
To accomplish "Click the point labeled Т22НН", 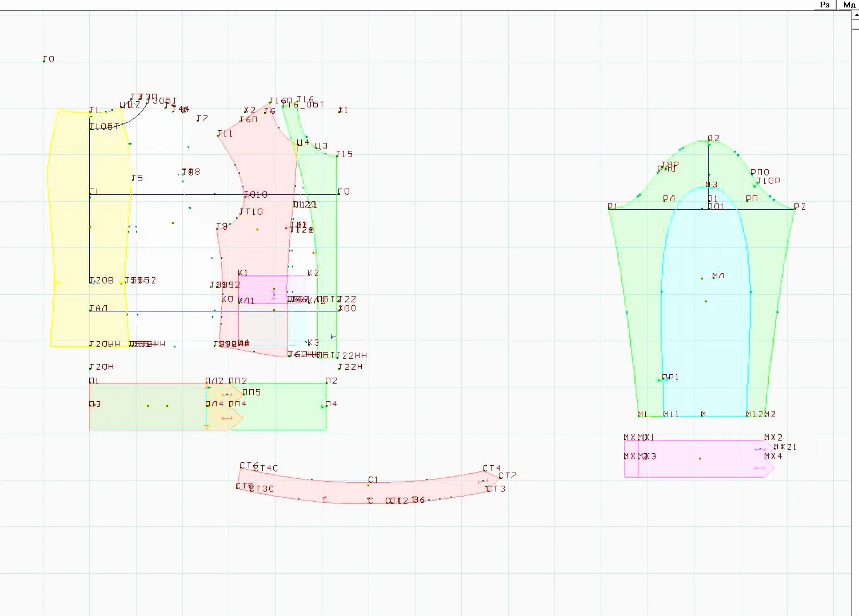I will tap(352, 356).
